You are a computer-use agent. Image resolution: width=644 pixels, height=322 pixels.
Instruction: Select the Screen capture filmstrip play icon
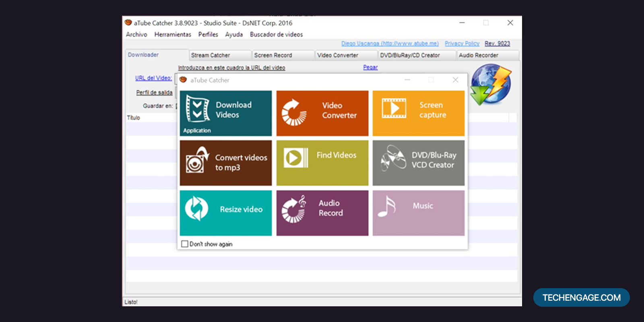click(x=394, y=108)
